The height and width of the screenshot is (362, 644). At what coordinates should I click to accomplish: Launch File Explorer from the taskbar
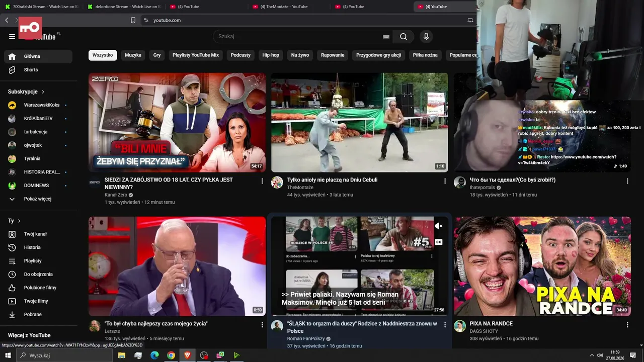point(122,355)
